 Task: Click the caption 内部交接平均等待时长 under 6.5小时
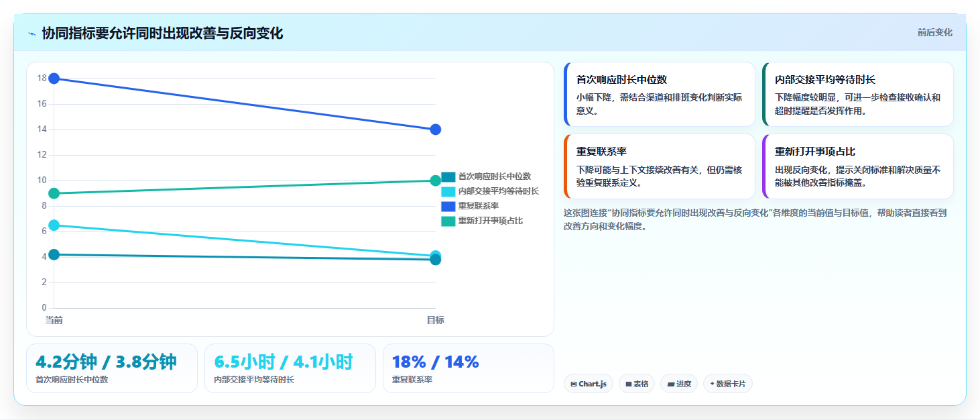click(254, 380)
